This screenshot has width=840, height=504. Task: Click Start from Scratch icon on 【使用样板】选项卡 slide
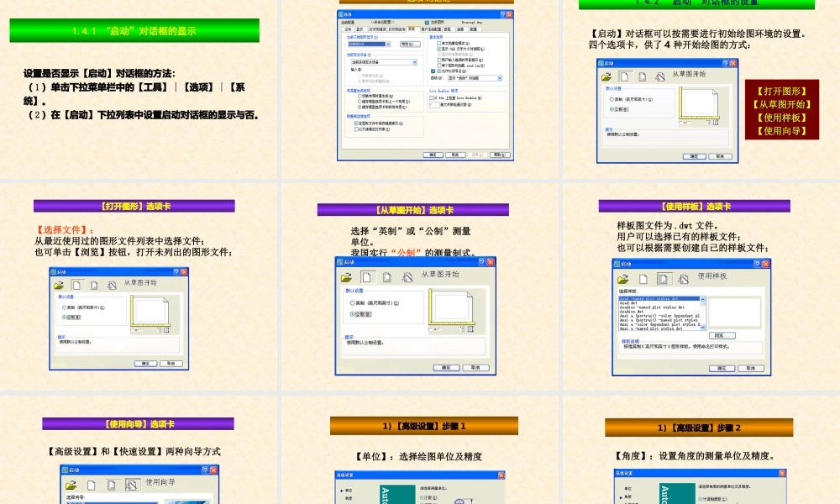643,280
